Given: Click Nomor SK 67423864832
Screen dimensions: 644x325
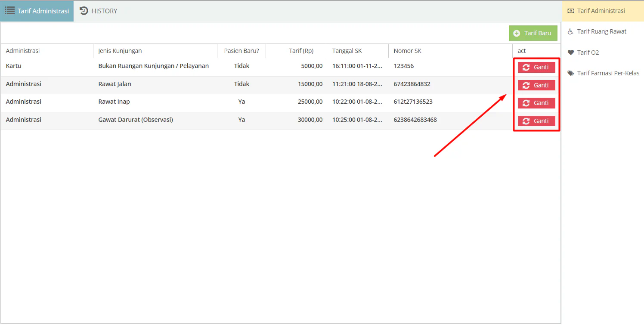Looking at the screenshot, I should pyautogui.click(x=412, y=84).
